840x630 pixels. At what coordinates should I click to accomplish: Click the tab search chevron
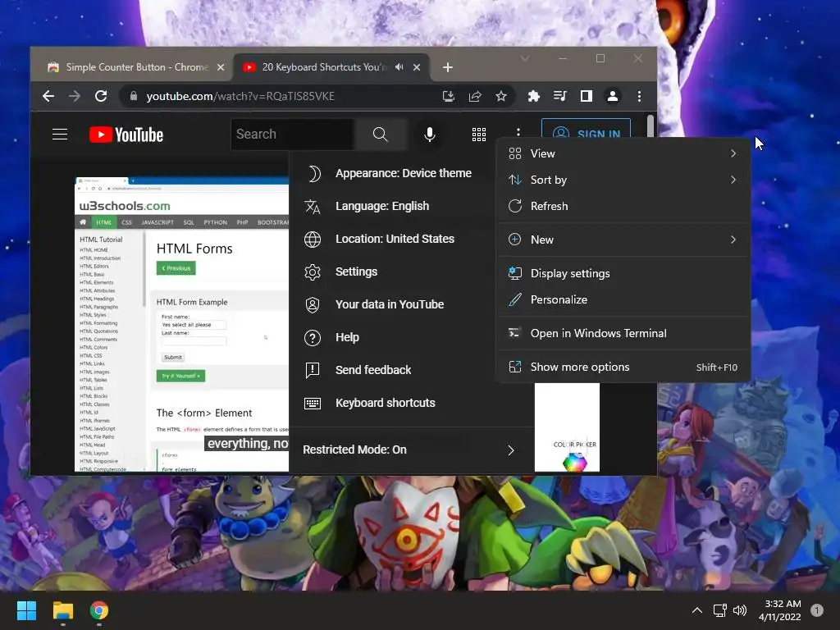click(x=525, y=58)
